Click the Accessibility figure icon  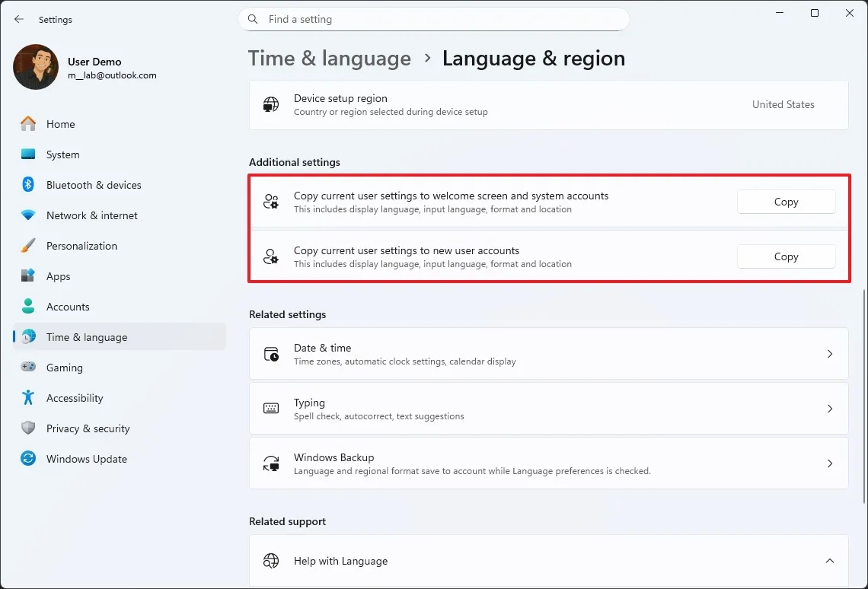[x=28, y=398]
